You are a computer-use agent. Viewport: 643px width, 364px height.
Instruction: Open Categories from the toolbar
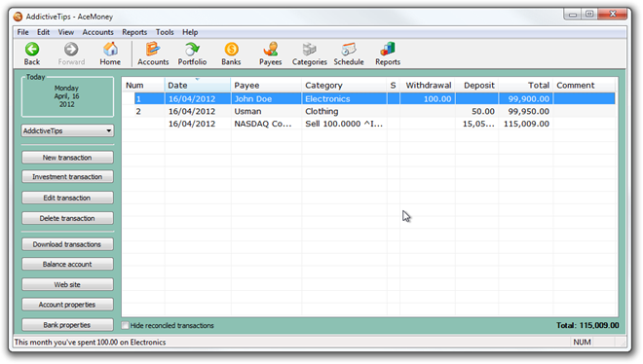[310, 54]
